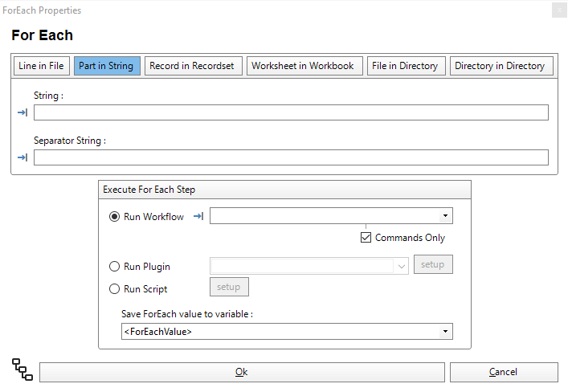Screen dimensions: 568x392
Task: Select the File in Directory tab
Action: [x=405, y=66]
